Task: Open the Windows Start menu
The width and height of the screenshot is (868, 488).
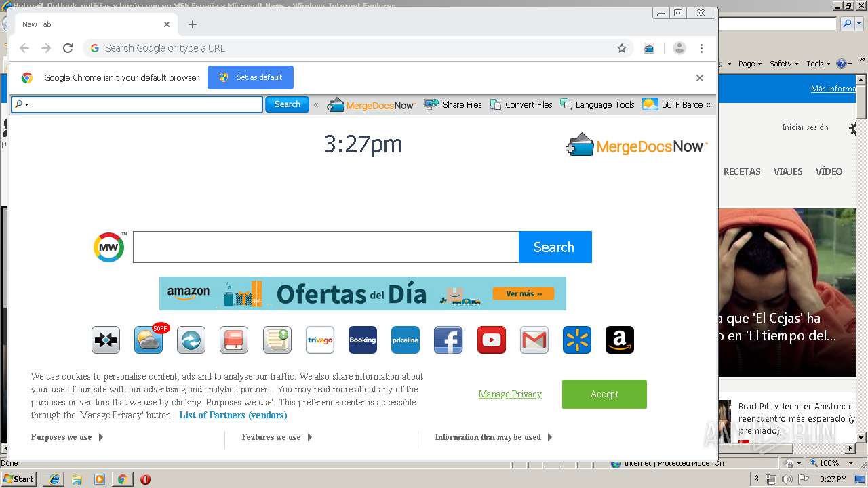Action: (x=19, y=479)
